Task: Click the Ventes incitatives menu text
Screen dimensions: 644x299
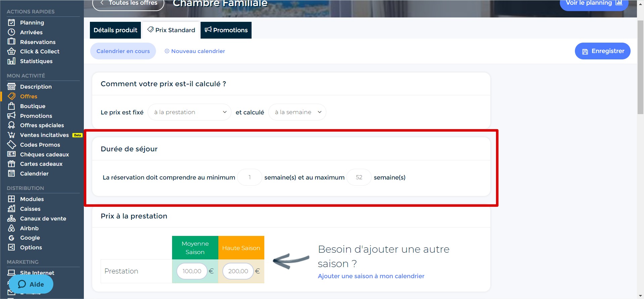Action: 44,135
